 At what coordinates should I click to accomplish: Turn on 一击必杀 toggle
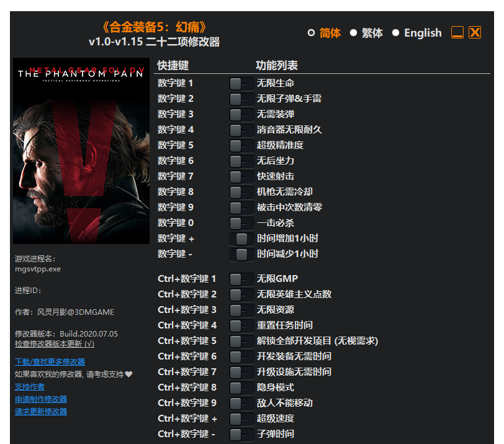241,223
